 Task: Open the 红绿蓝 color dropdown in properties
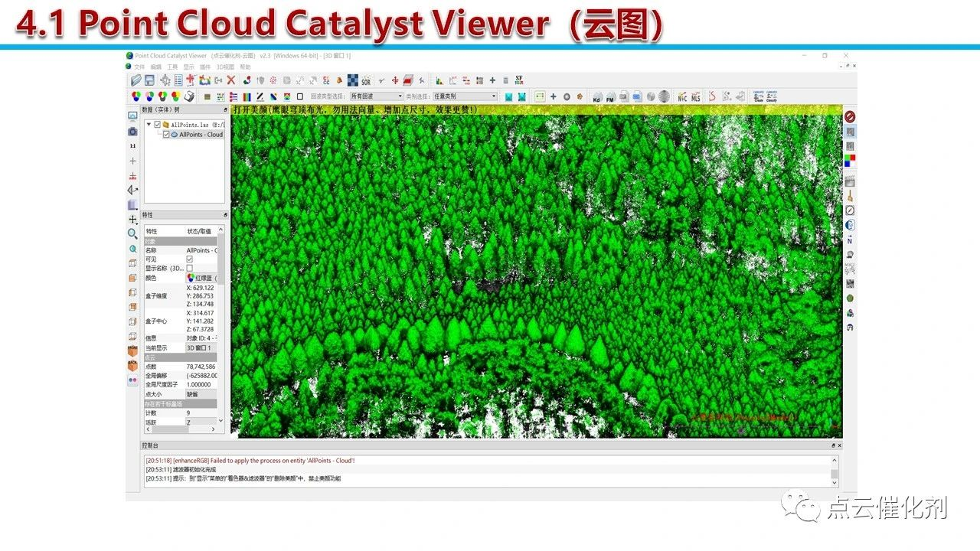coord(202,278)
